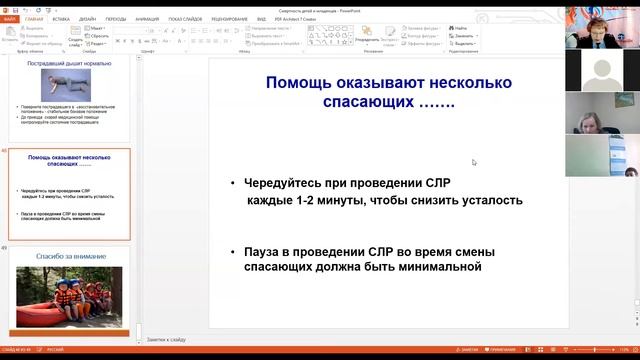Screen dimensions: 640x360
Task: Click the slide panel scroll up arrow
Action: [x=139, y=58]
